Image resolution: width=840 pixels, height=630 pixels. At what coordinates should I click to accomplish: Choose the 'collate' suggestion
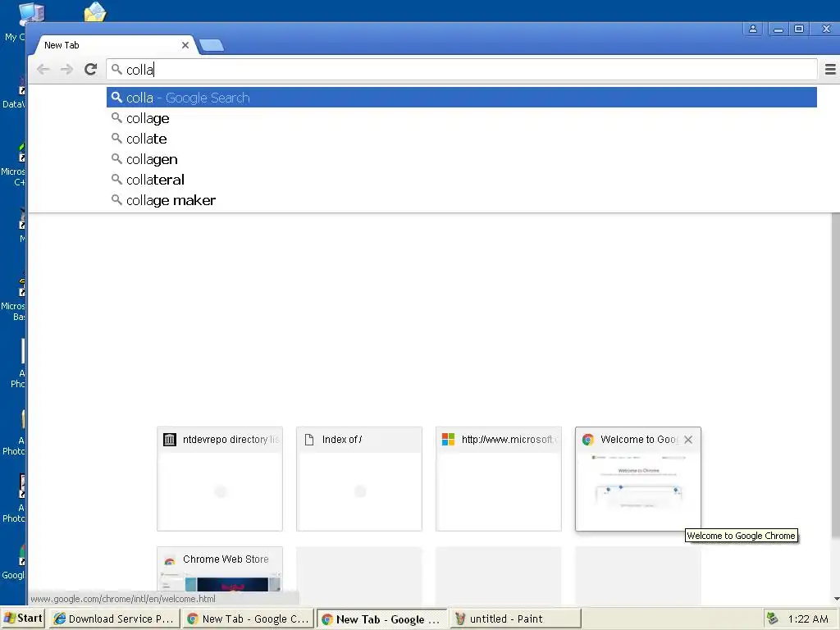point(462,139)
